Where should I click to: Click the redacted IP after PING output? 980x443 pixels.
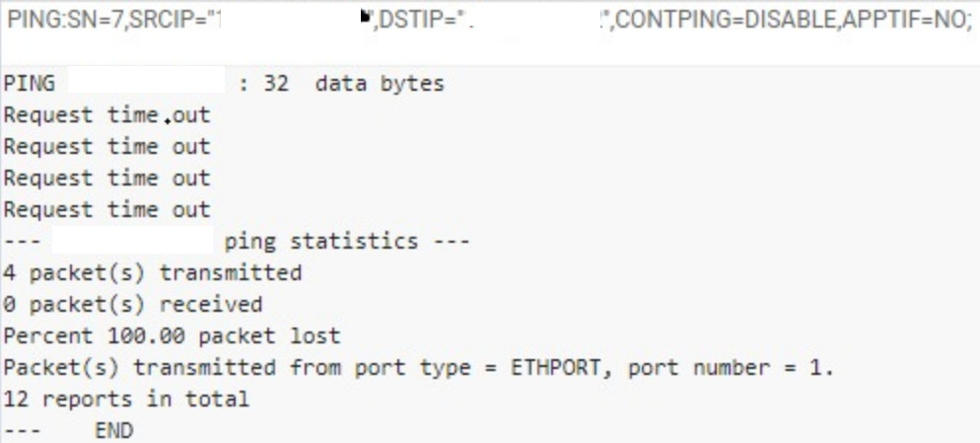click(146, 82)
